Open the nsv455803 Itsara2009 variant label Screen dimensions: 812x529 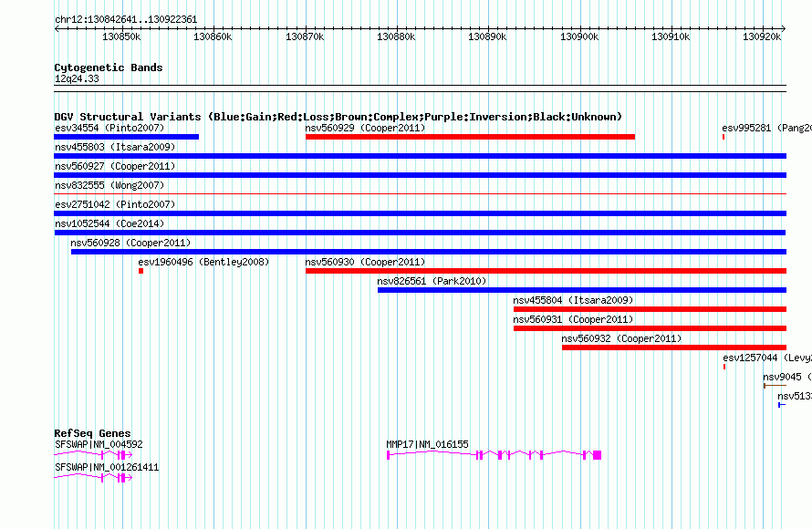coord(115,147)
